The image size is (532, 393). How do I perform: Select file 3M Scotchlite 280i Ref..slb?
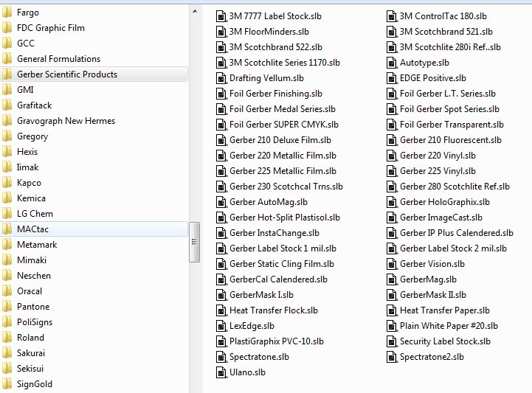pos(450,47)
